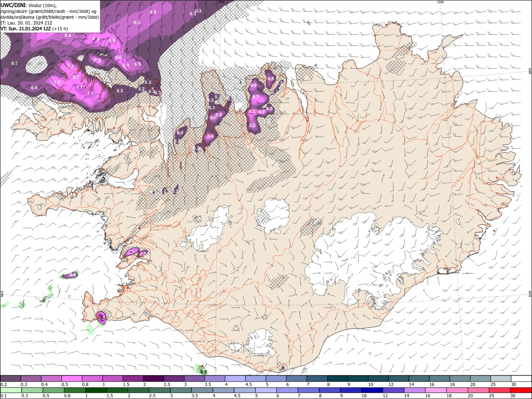Select the bright pink 0.5 swatch in the upper legend row
The image size is (532, 399).
(x=71, y=379)
